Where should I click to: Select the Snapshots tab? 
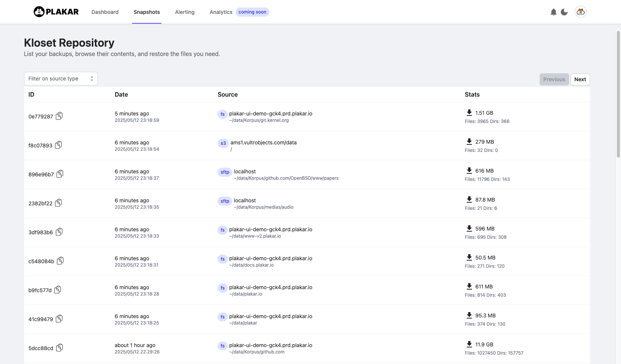click(147, 12)
